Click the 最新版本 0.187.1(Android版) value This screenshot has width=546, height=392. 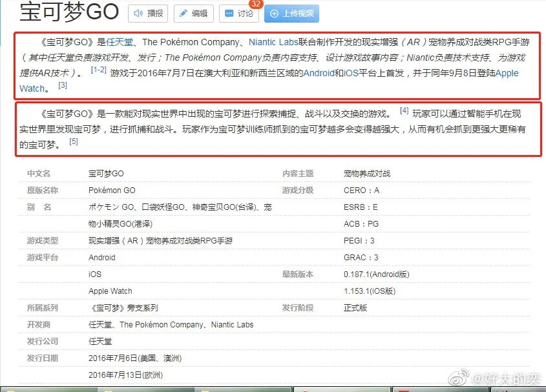tap(376, 274)
